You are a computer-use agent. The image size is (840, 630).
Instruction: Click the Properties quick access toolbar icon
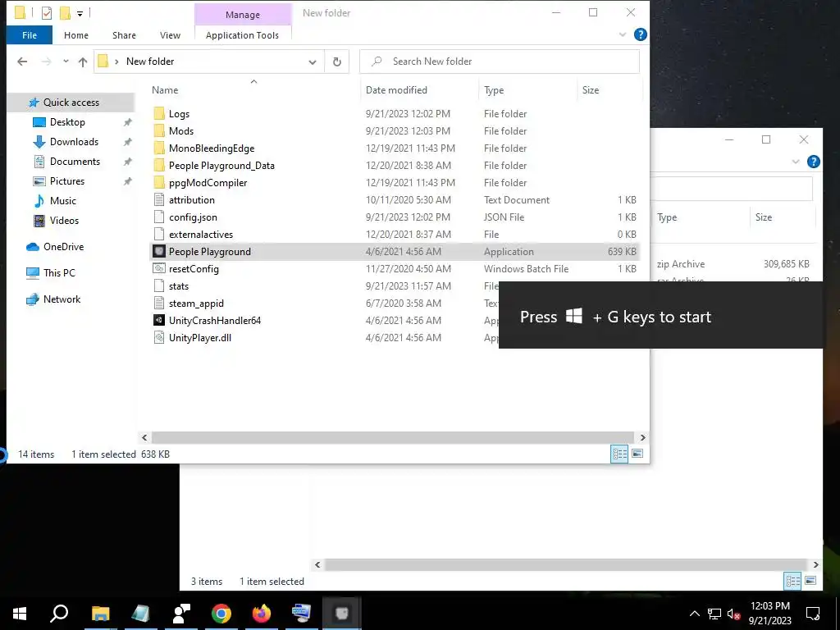point(47,13)
